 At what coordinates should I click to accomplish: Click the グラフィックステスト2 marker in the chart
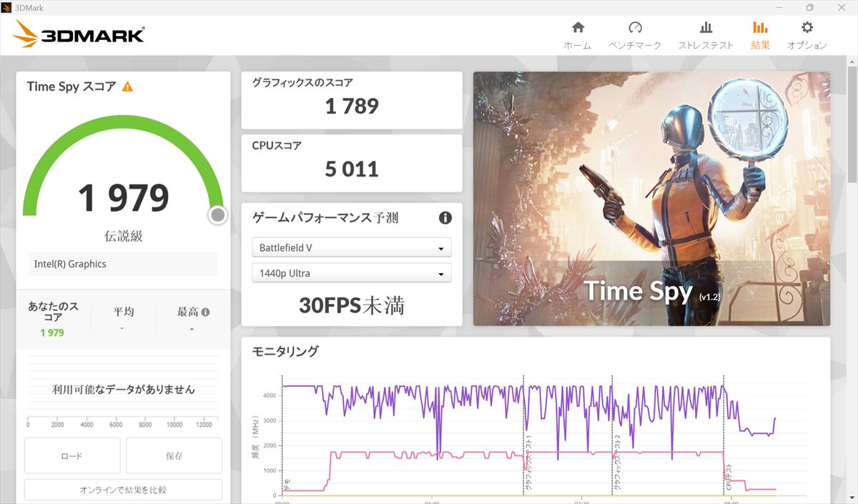tap(617, 462)
